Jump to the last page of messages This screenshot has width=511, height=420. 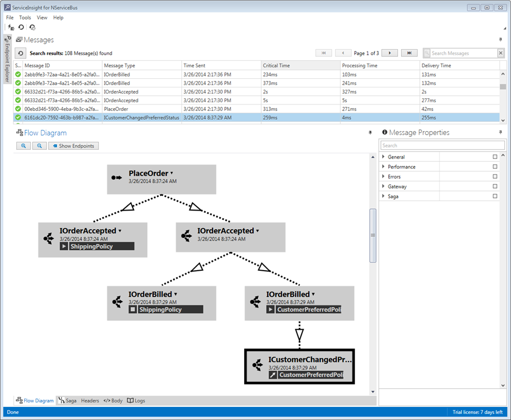pyautogui.click(x=409, y=53)
